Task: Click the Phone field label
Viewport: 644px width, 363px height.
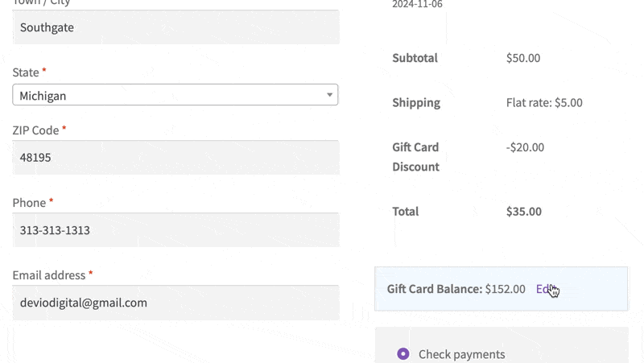Action: pos(29,203)
